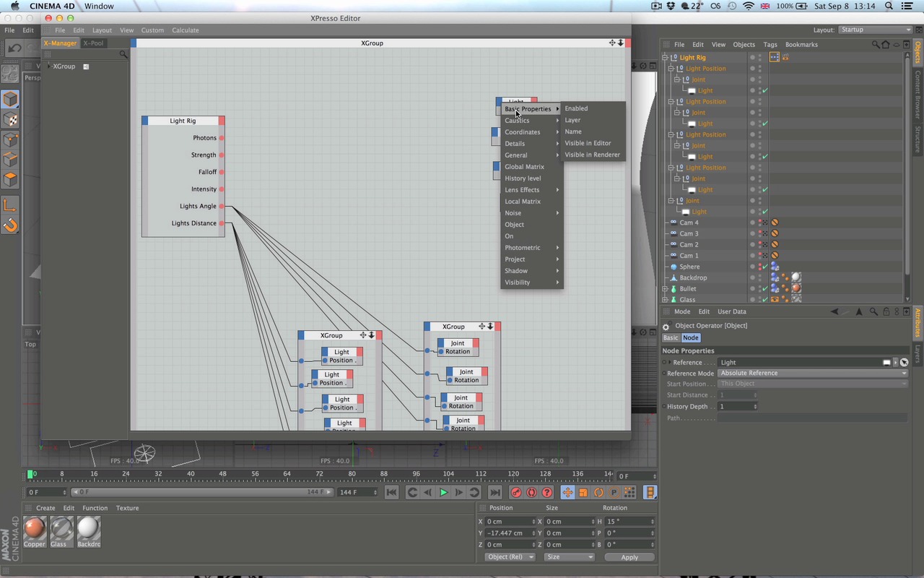Viewport: 924px width, 578px height.
Task: Switch to the Basic tab in Attributes
Action: [x=671, y=337]
